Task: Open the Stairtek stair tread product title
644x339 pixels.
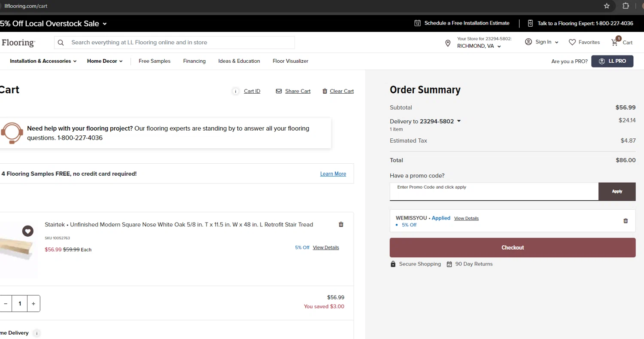Action: click(179, 224)
